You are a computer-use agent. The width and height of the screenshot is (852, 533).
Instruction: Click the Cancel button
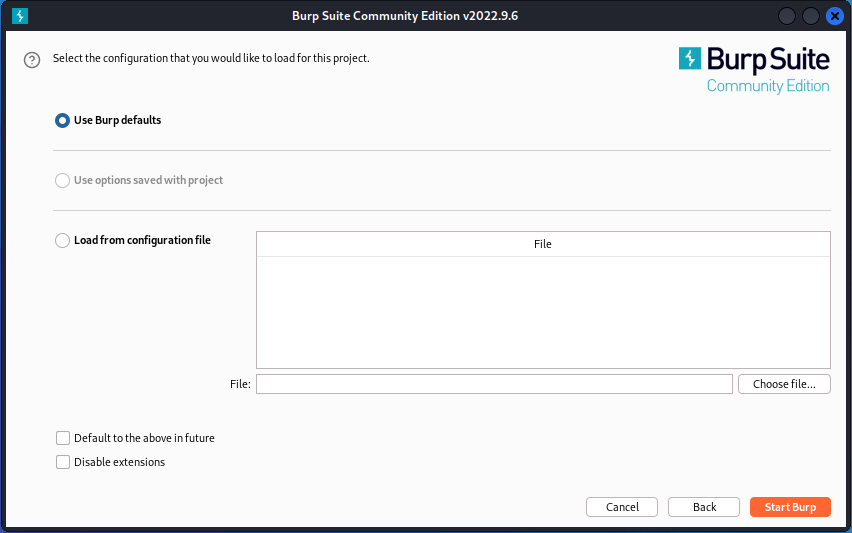[622, 507]
